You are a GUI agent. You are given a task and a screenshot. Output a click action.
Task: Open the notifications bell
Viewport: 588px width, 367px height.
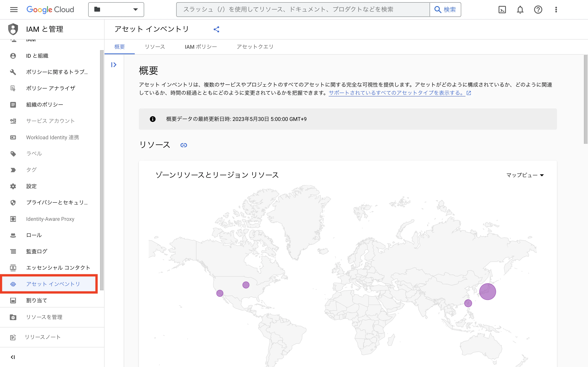click(x=520, y=9)
